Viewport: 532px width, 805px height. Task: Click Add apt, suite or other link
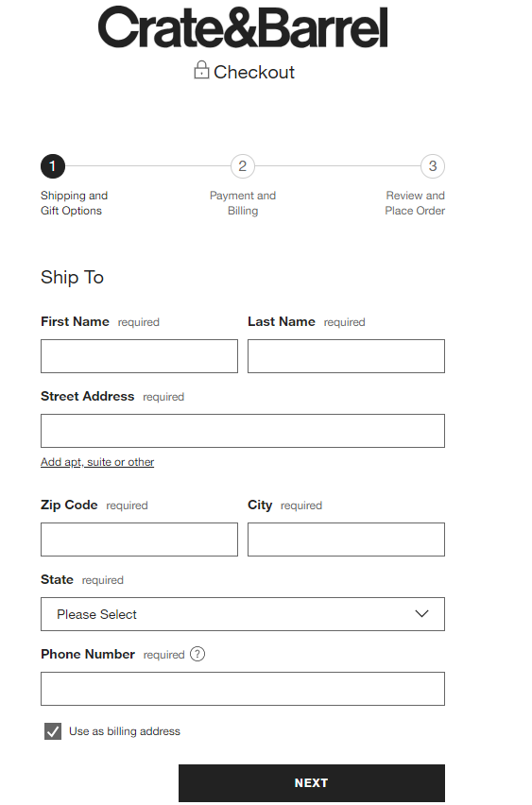pyautogui.click(x=97, y=462)
